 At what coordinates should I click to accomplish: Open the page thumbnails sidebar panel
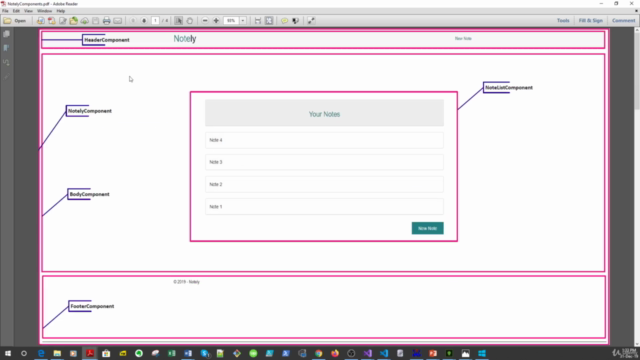click(x=7, y=34)
